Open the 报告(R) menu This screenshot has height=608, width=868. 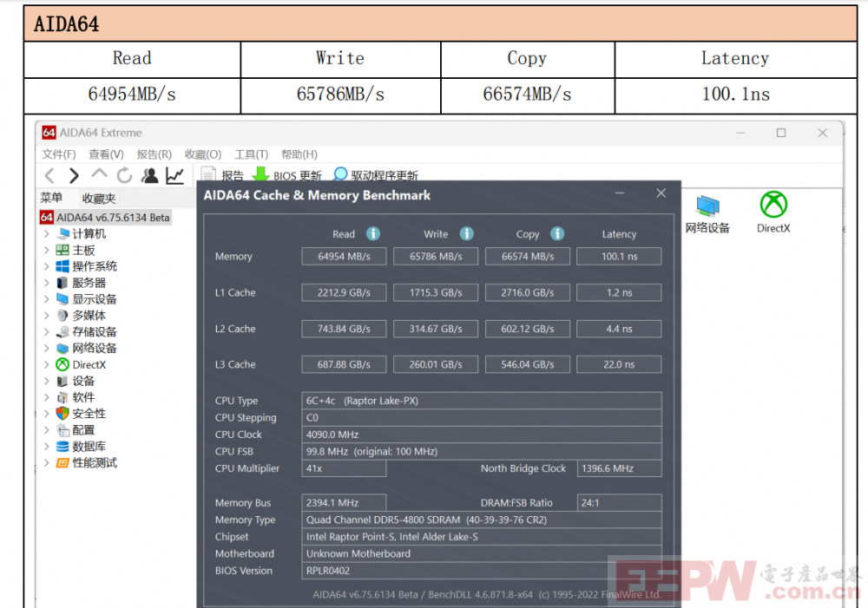pos(154,154)
